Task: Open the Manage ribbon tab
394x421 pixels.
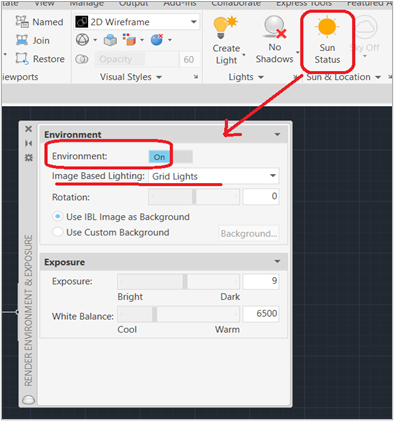Action: (86, 3)
